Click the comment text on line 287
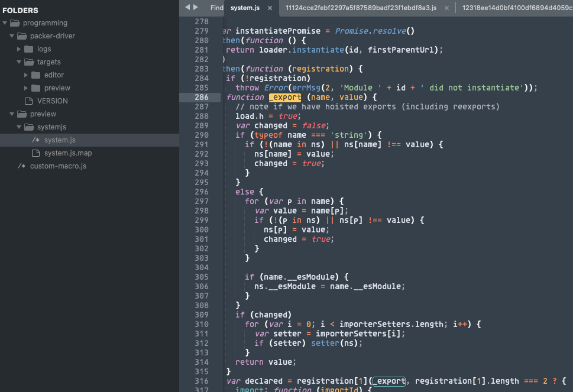 [367, 106]
